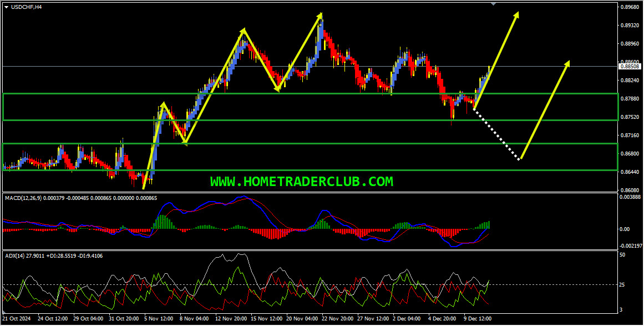Click the 0.87160 price axis label

pyautogui.click(x=630, y=136)
